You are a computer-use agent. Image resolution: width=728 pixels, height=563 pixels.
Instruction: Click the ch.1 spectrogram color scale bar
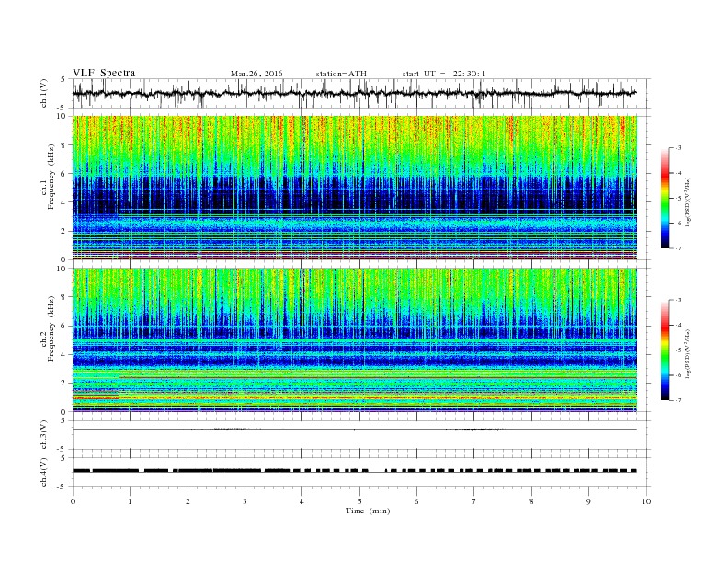click(x=665, y=198)
